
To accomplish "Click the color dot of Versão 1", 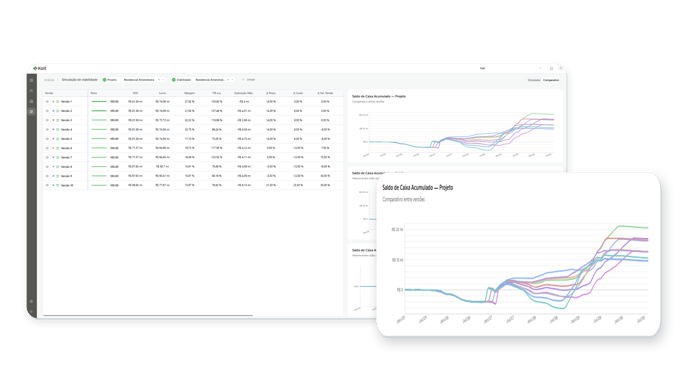I will pyautogui.click(x=53, y=102).
